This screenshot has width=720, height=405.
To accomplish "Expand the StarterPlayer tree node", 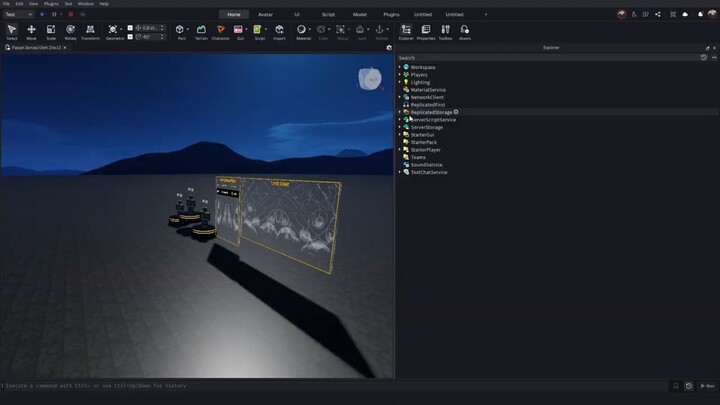I will (399, 150).
